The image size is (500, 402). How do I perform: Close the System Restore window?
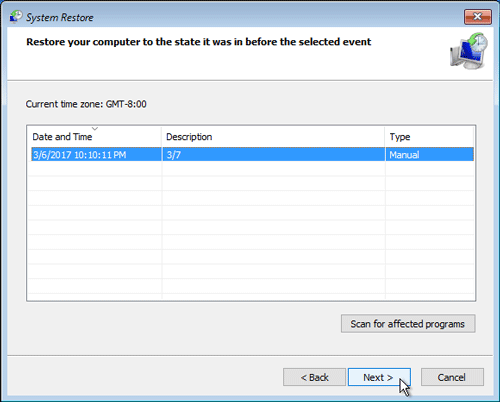point(478,17)
